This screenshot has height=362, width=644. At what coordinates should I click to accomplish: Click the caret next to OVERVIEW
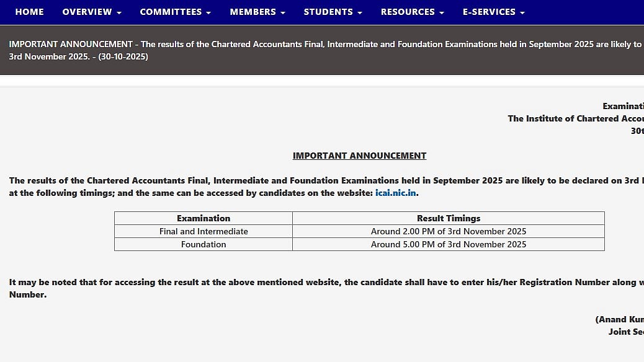pos(119,12)
